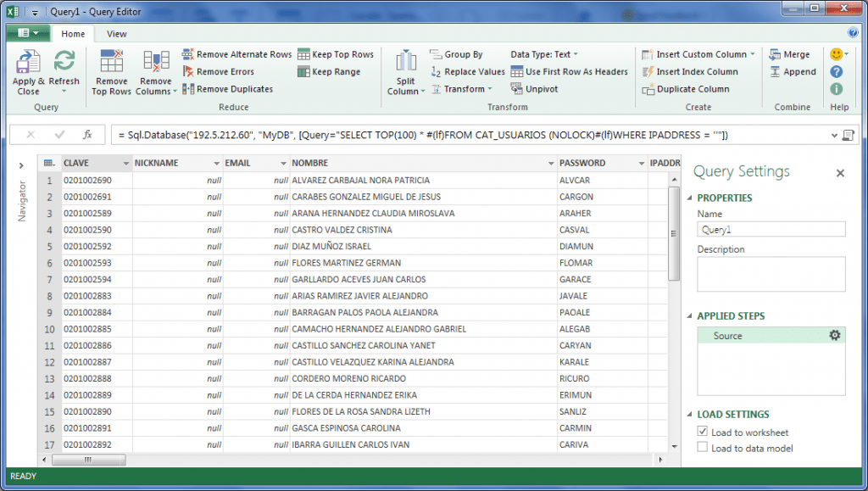Click the query Name input field
868x491 pixels.
point(771,230)
